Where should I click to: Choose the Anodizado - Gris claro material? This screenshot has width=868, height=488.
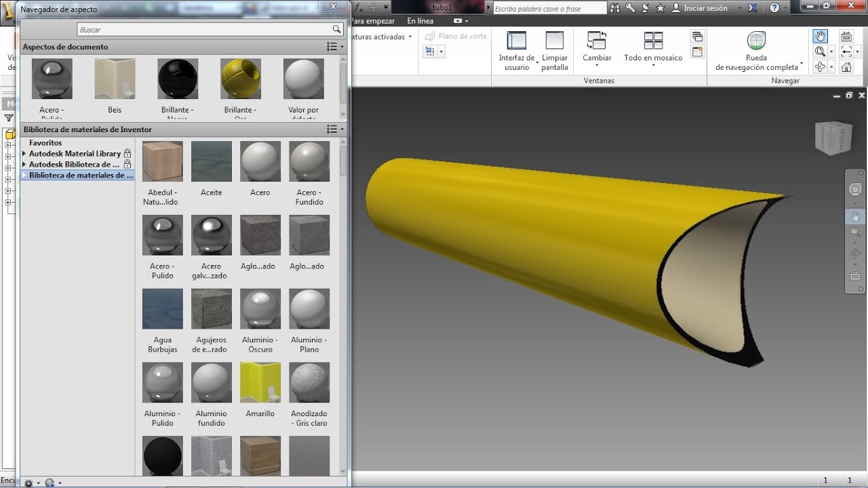(x=309, y=383)
